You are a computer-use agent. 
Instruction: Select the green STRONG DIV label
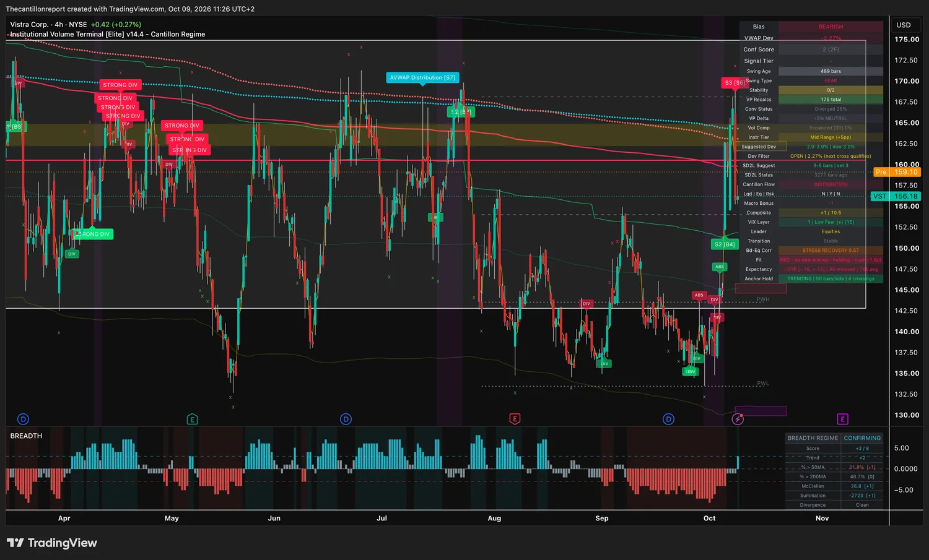click(x=92, y=234)
